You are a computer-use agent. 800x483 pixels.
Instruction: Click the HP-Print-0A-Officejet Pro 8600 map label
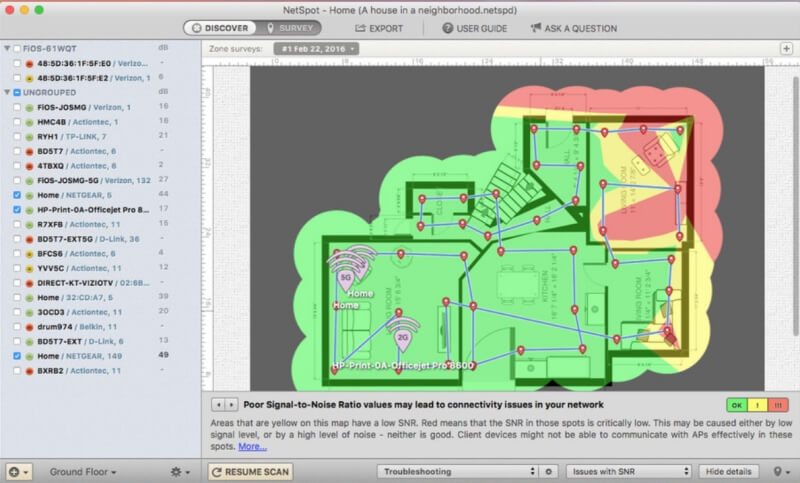403,365
